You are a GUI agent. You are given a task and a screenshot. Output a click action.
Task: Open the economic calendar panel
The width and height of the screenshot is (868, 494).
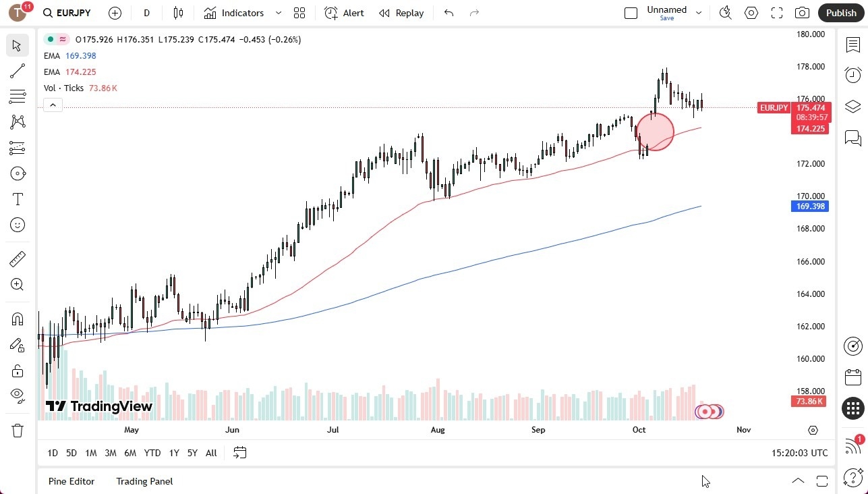coord(853,378)
